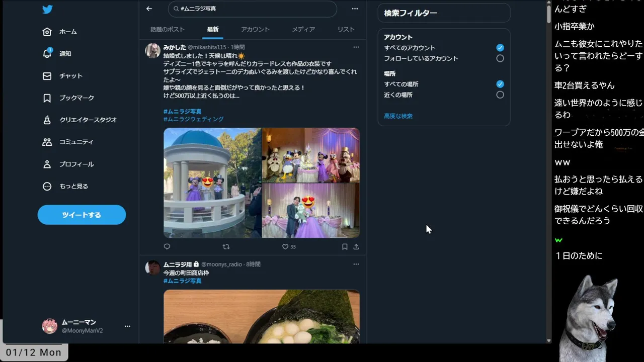Open '#ムニラジ写真' hashtag in みかした post
The width and height of the screenshot is (644, 362).
tap(182, 111)
